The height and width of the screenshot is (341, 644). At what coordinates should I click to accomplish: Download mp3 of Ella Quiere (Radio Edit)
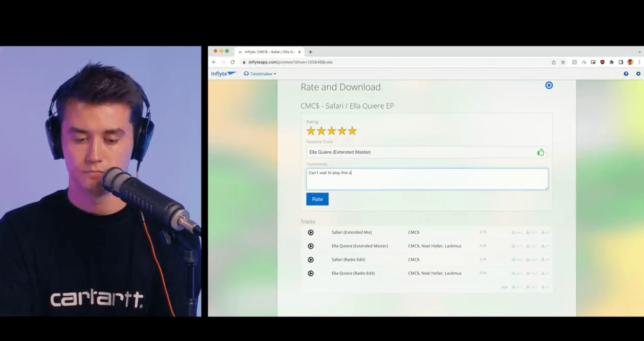(532, 273)
